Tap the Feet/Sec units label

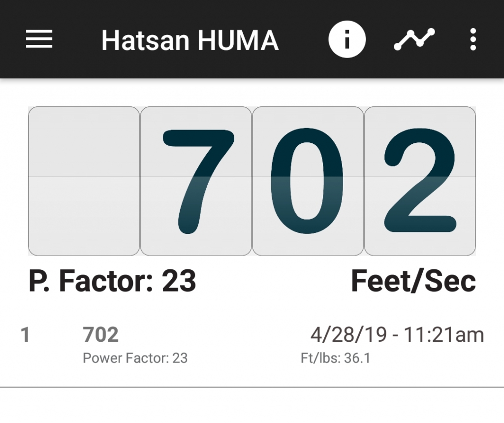413,281
